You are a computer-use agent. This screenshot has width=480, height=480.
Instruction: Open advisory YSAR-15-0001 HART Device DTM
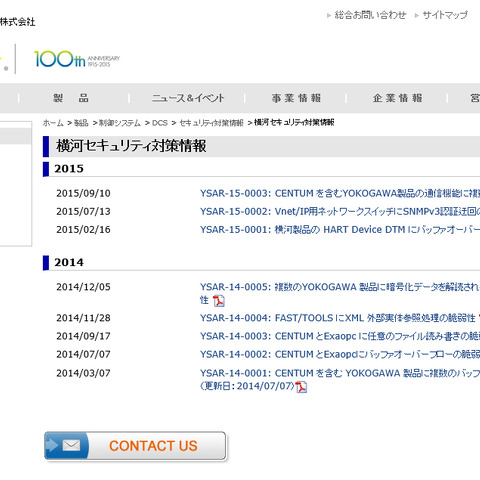pos(340,229)
